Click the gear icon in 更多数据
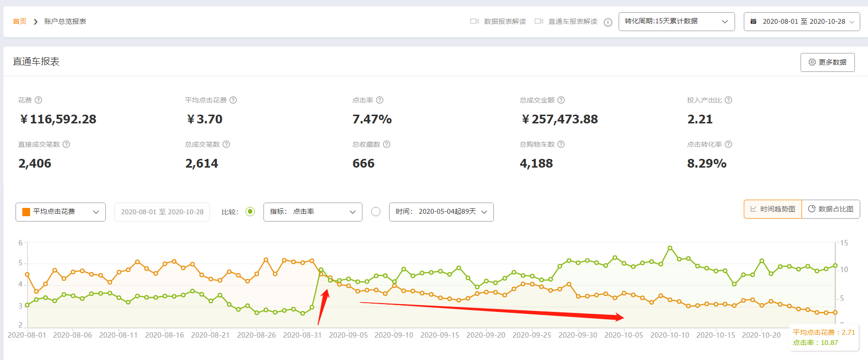The width and height of the screenshot is (868, 360). coord(812,62)
